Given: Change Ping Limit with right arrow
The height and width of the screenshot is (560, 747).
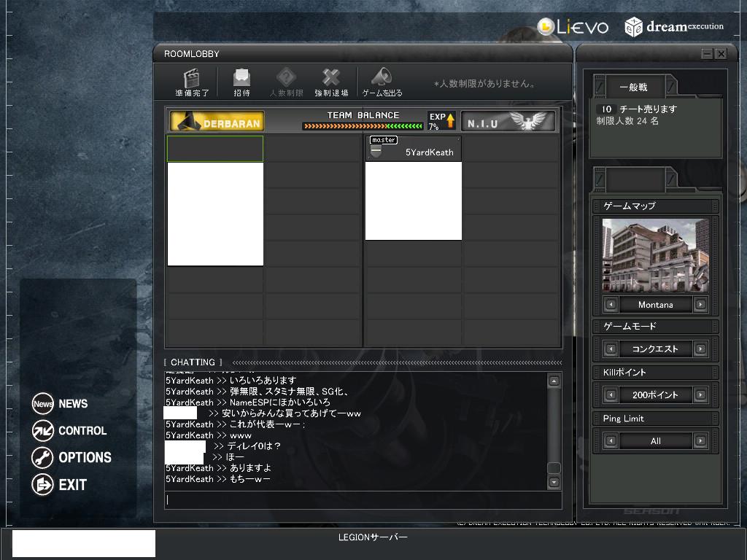Looking at the screenshot, I should pos(700,441).
